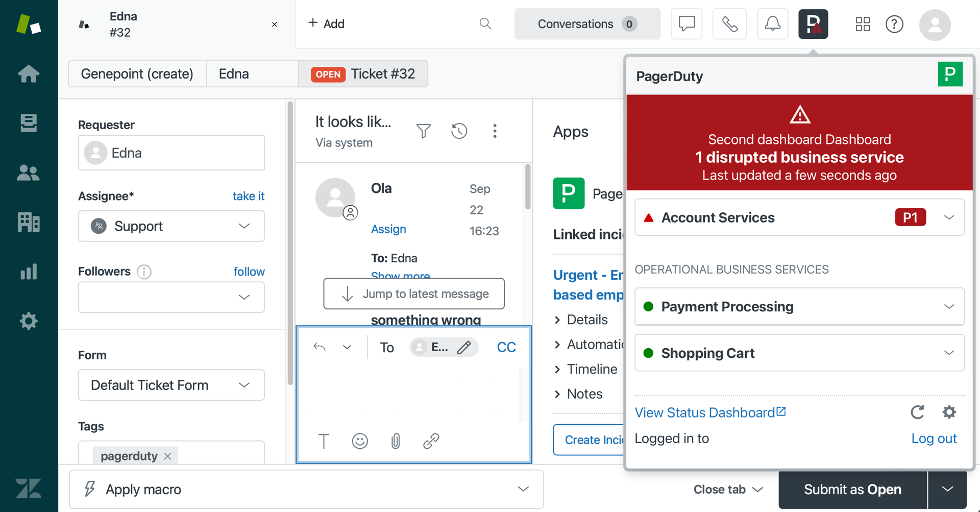
Task: Click the attach file paperclip icon
Action: (396, 441)
